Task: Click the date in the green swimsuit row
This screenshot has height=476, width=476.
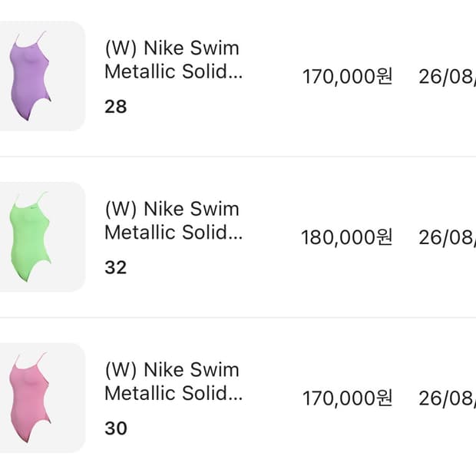Action: click(x=447, y=237)
